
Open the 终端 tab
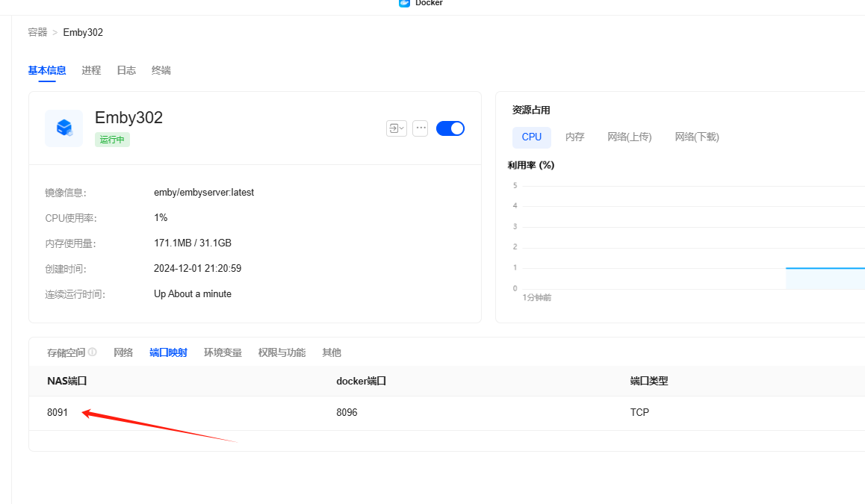click(161, 71)
